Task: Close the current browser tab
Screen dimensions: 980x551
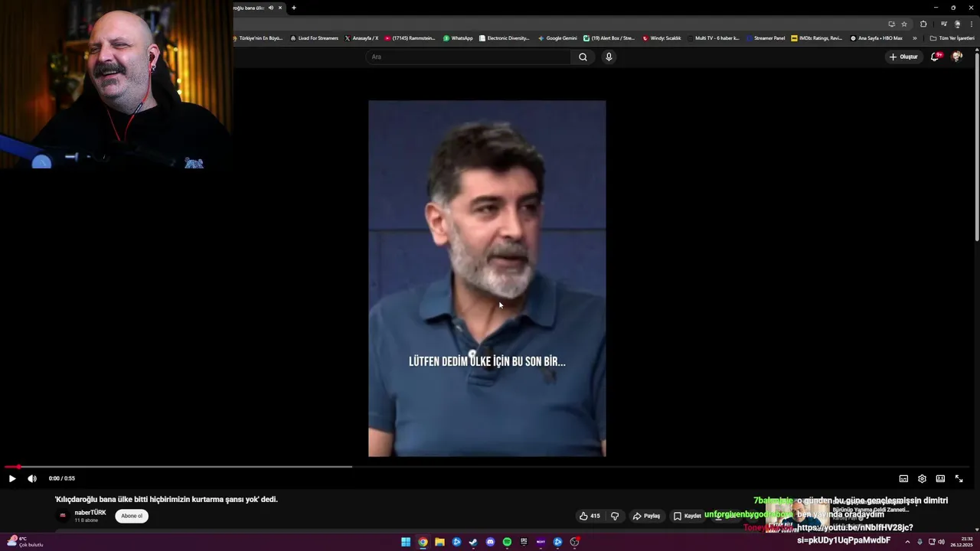Action: click(x=280, y=8)
